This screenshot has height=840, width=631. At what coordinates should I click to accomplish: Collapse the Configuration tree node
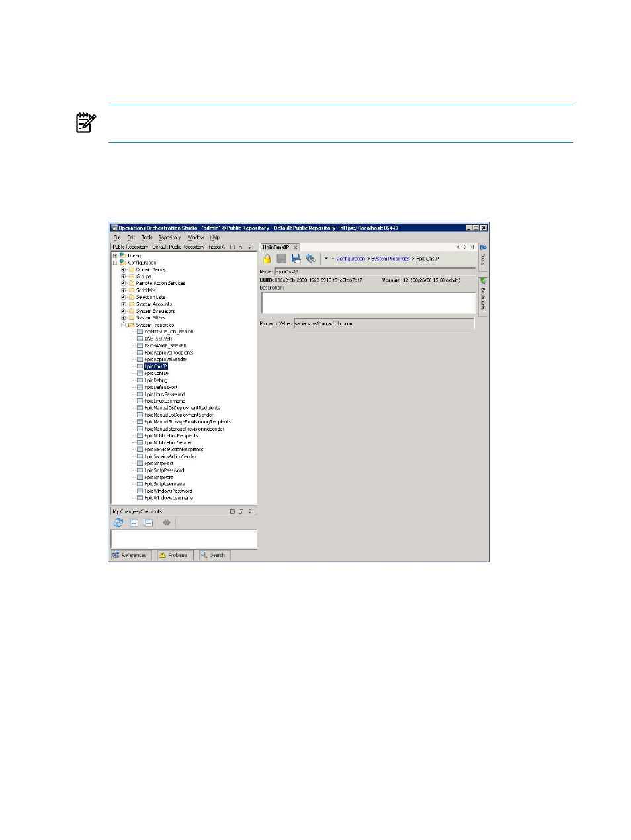[x=114, y=263]
